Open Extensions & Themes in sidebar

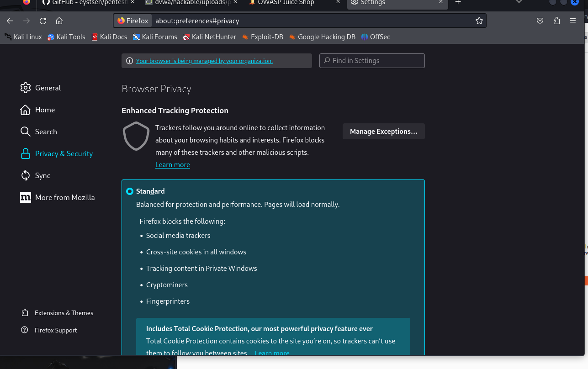point(57,313)
